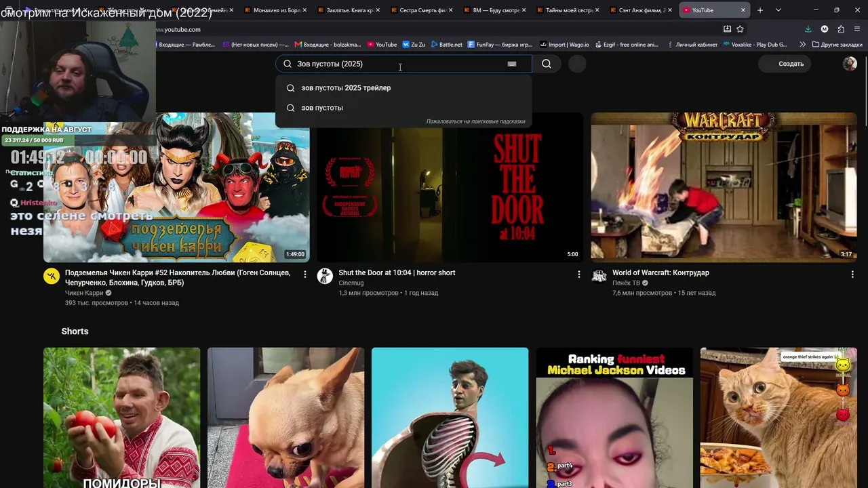Play the 'World of Warcraft: Контрудар' thumbnail
868x488 pixels.
[724, 187]
